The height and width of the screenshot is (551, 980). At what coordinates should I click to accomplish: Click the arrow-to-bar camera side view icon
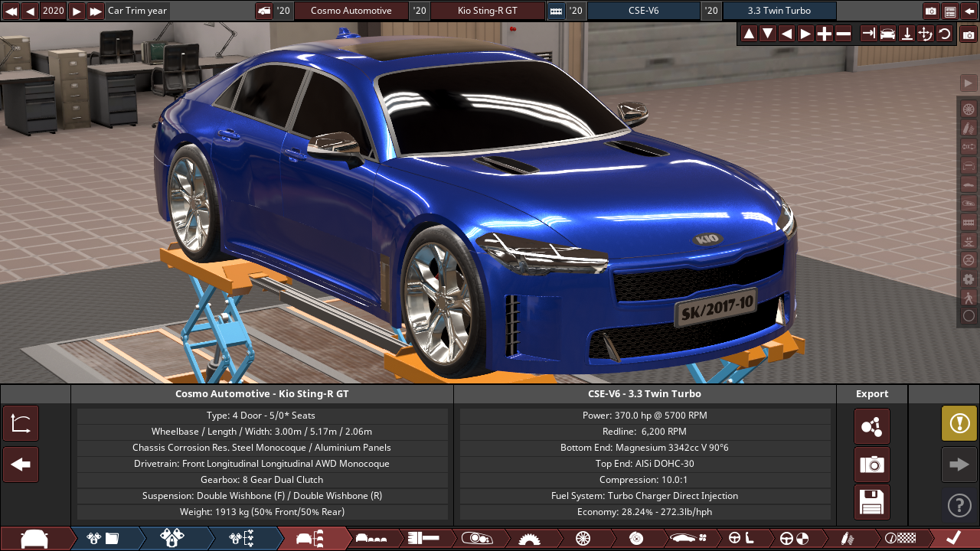point(868,34)
